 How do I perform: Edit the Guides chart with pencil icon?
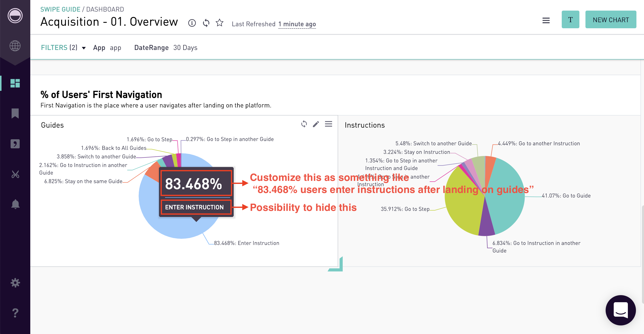point(316,124)
